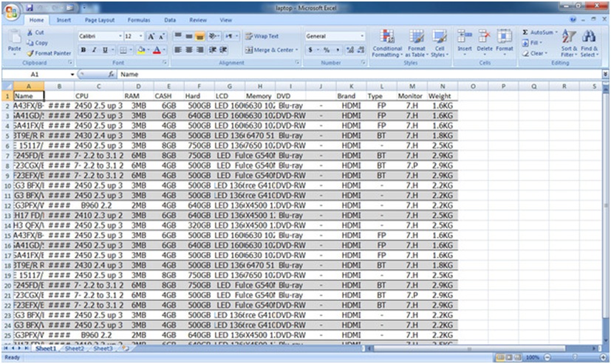Open Format as Table gallery
The image size is (611, 364).
(x=416, y=44)
